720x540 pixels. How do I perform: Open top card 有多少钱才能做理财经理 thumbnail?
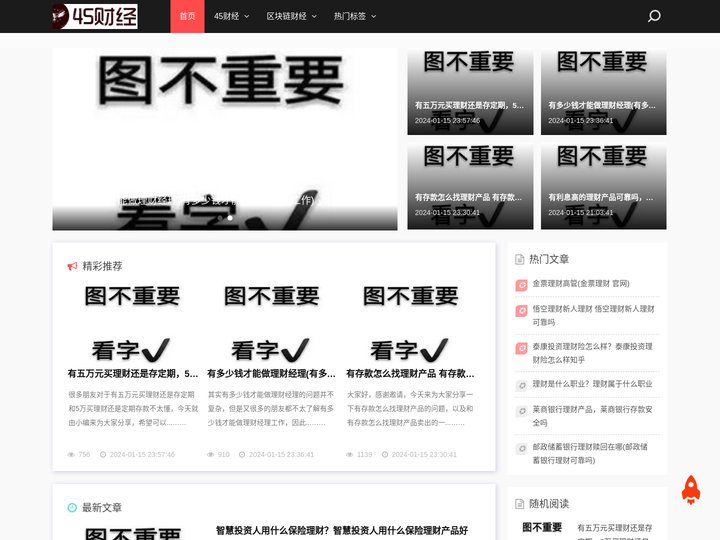[x=603, y=92]
